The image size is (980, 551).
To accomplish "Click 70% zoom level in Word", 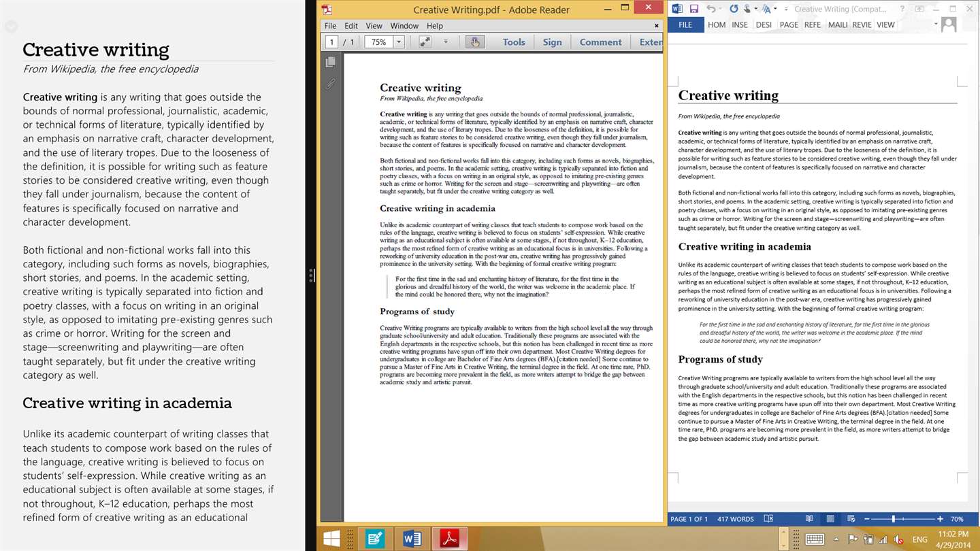I will 957,519.
